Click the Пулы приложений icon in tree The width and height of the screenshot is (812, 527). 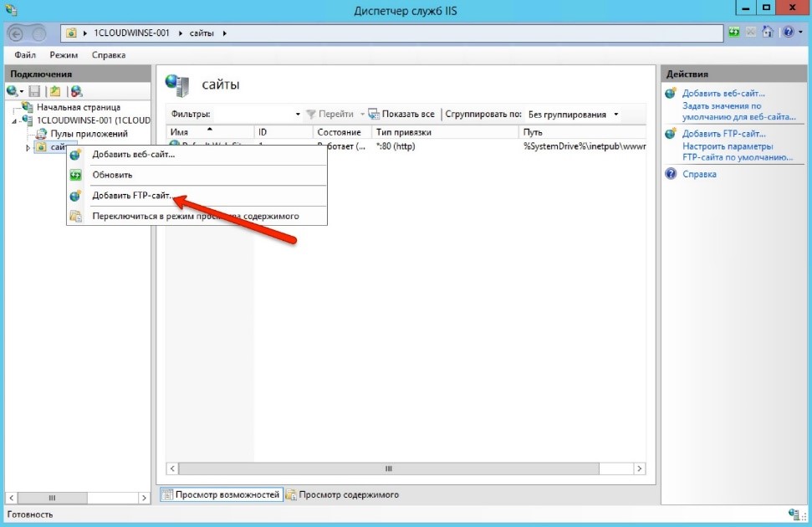pos(42,134)
